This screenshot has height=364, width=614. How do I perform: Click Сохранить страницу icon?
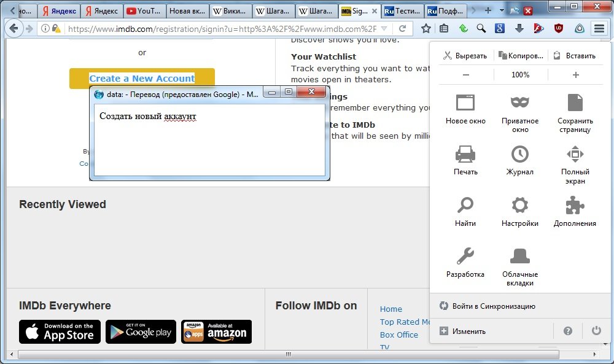click(x=575, y=114)
